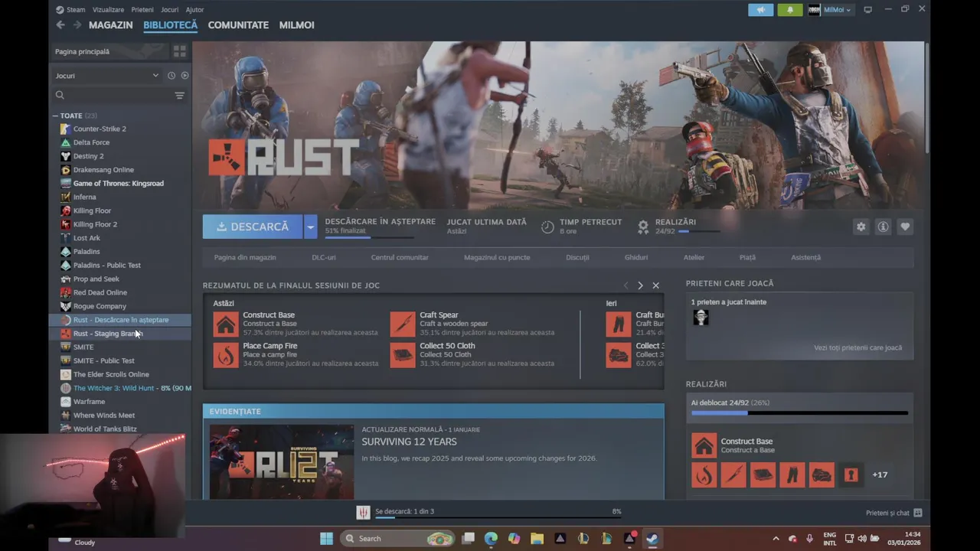
Task: Click Craft Spear achievement icon
Action: coord(403,324)
